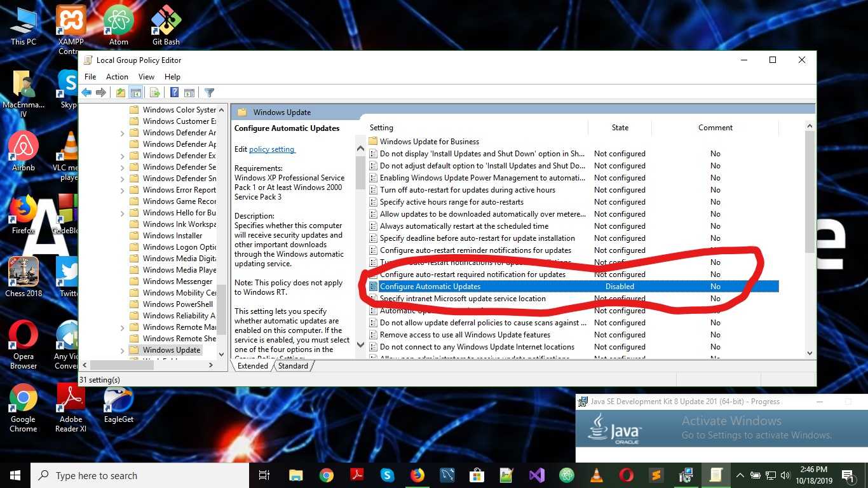
Task: Click the Filter funnel toolbar icon
Action: [210, 93]
